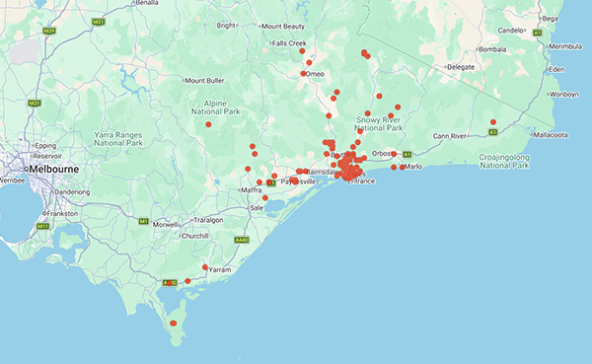Click the A1 shield near Orbost
Image resolution: width=592 pixels, height=364 pixels.
pyautogui.click(x=407, y=154)
